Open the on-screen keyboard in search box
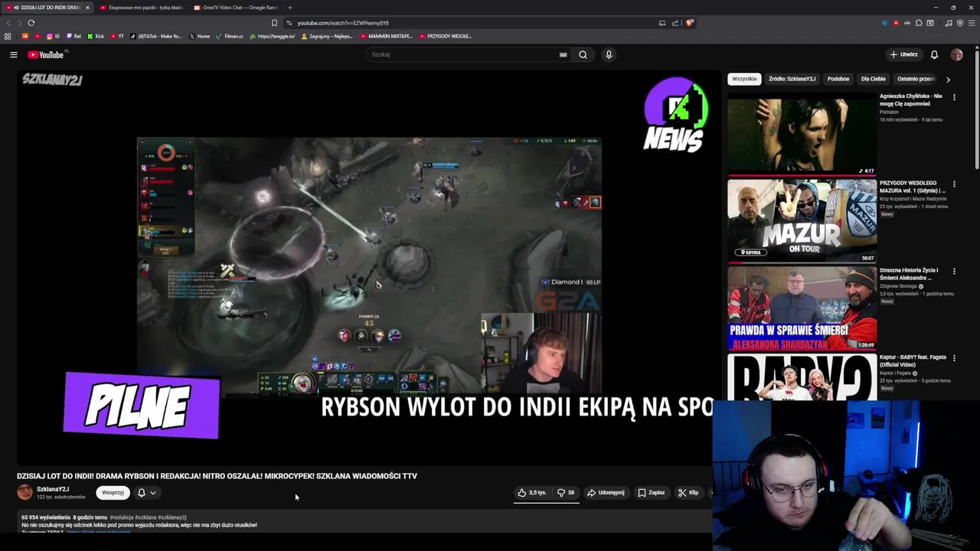The height and width of the screenshot is (551, 980). coord(563,54)
